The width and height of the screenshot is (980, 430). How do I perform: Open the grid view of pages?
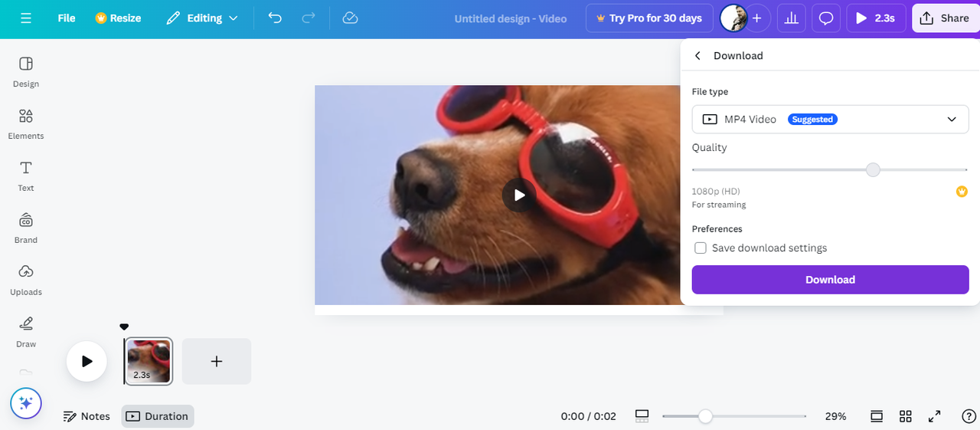click(906, 416)
